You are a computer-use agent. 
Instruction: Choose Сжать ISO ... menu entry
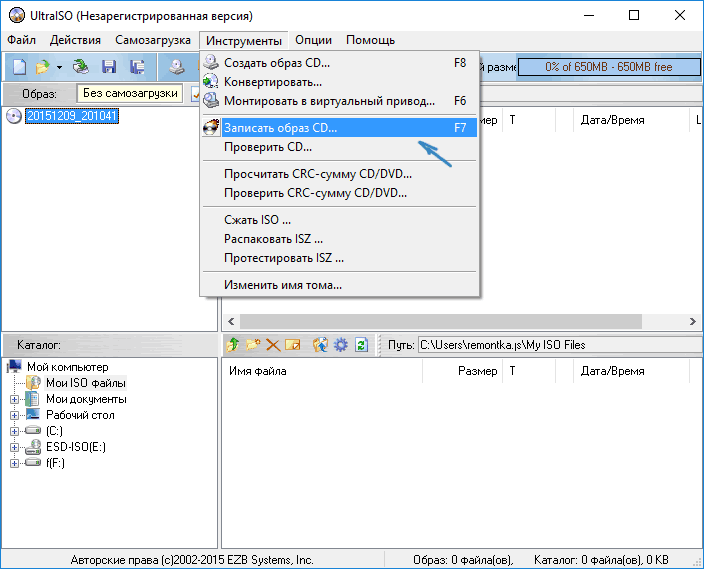pyautogui.click(x=340, y=220)
